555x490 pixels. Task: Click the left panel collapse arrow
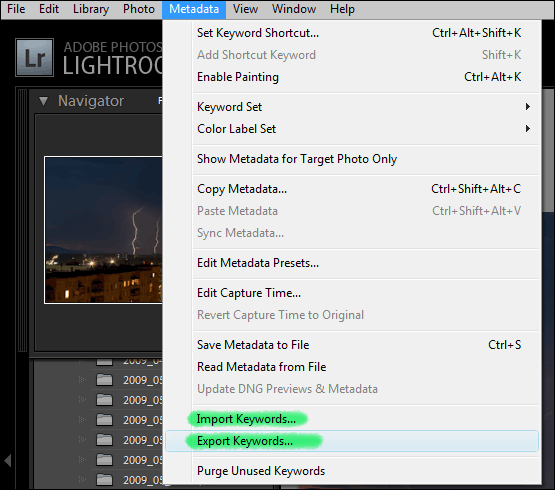(x=7, y=461)
